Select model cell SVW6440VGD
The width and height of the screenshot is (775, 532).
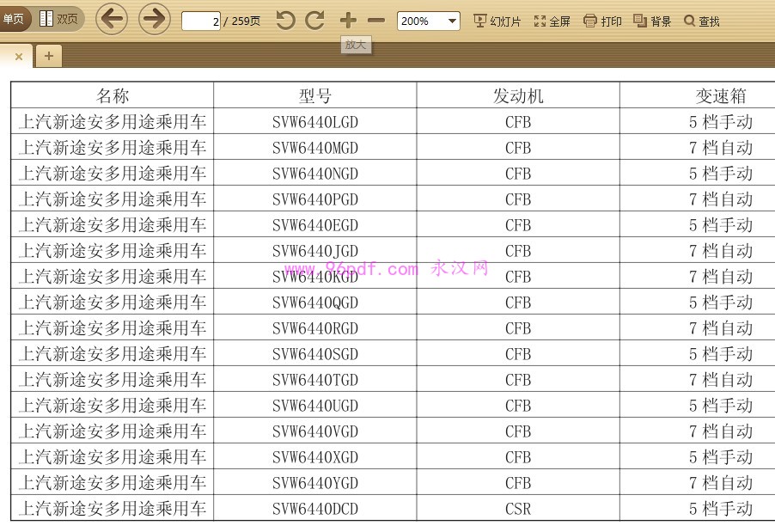point(315,431)
